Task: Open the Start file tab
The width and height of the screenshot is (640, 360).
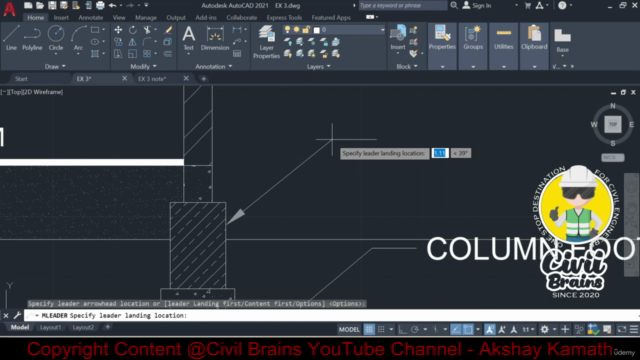Action: pos(21,79)
